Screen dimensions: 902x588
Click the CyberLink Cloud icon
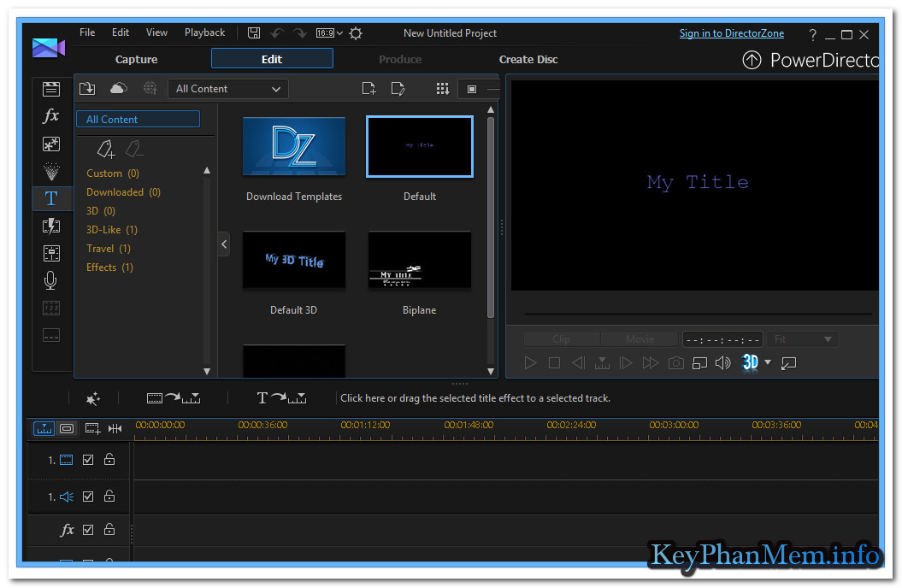click(x=119, y=88)
